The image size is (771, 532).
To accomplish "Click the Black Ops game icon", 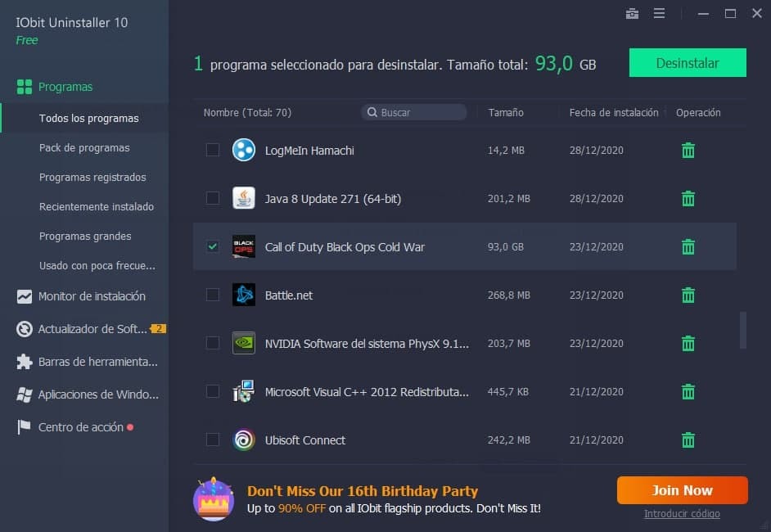I will pyautogui.click(x=243, y=246).
